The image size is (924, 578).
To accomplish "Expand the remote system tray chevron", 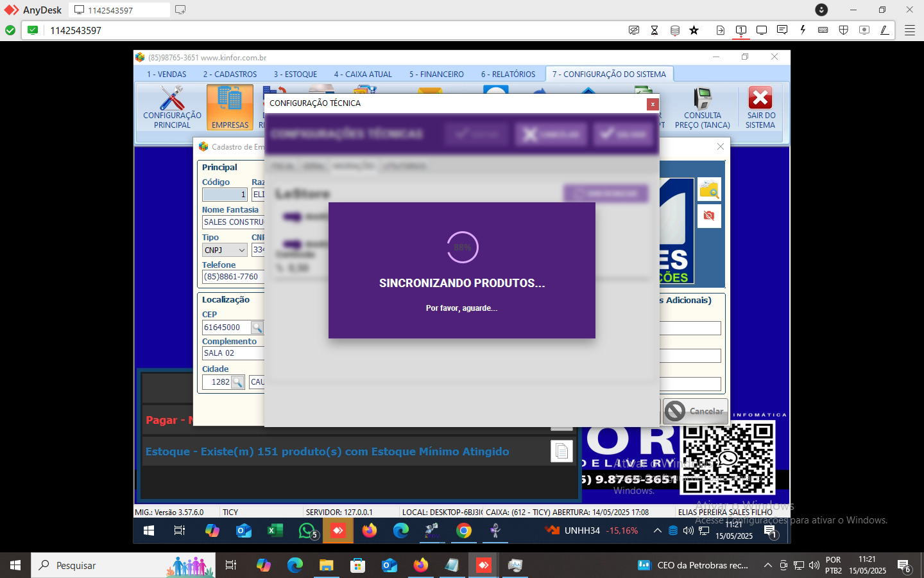I will pos(658,530).
